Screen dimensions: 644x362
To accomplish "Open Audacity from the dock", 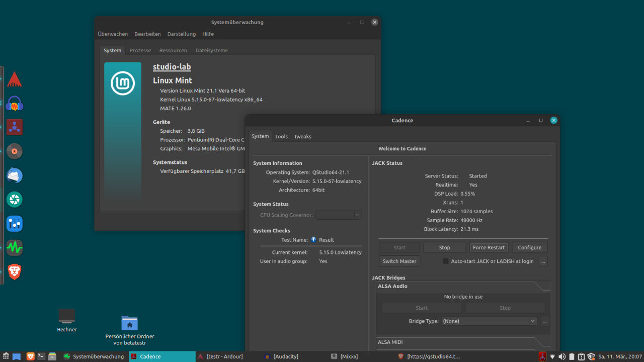I will [15, 104].
